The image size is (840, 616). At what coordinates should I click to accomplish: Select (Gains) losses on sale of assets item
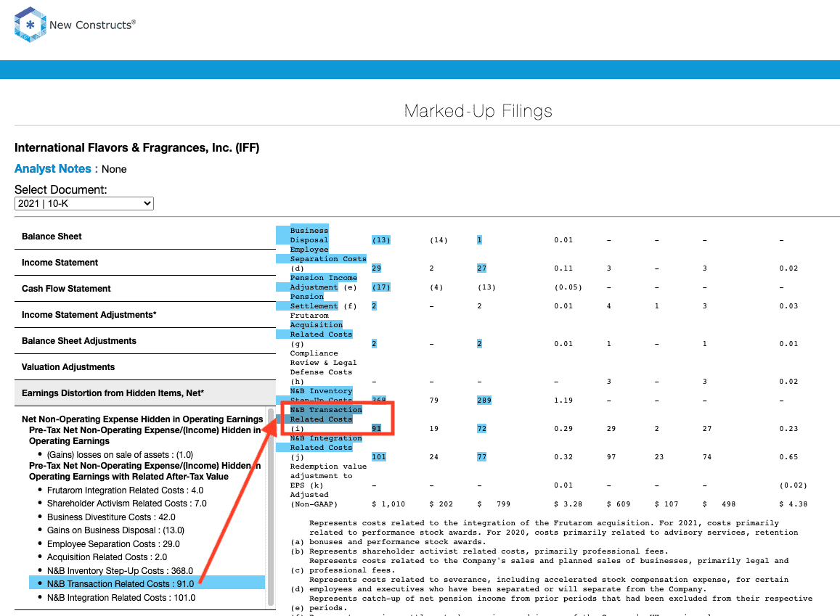(x=120, y=455)
